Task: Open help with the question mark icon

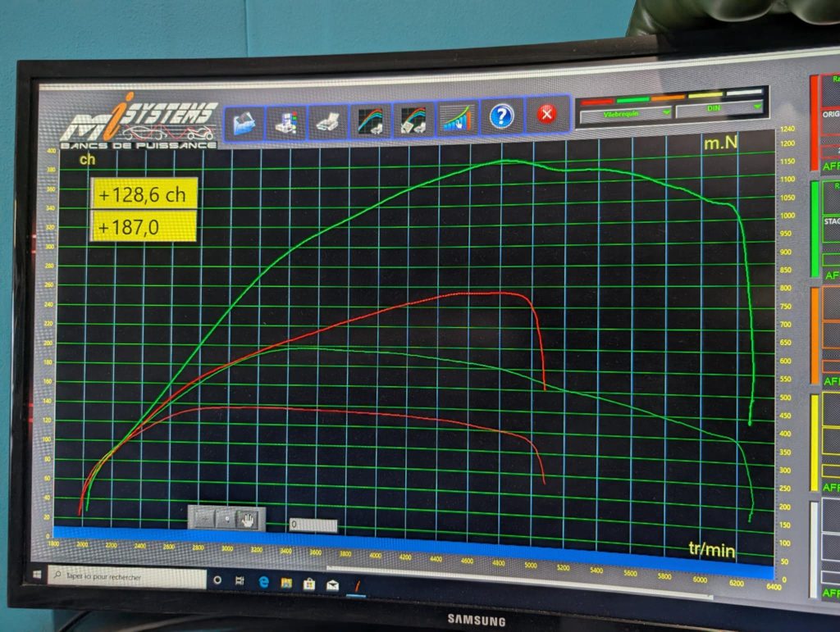Action: point(500,116)
